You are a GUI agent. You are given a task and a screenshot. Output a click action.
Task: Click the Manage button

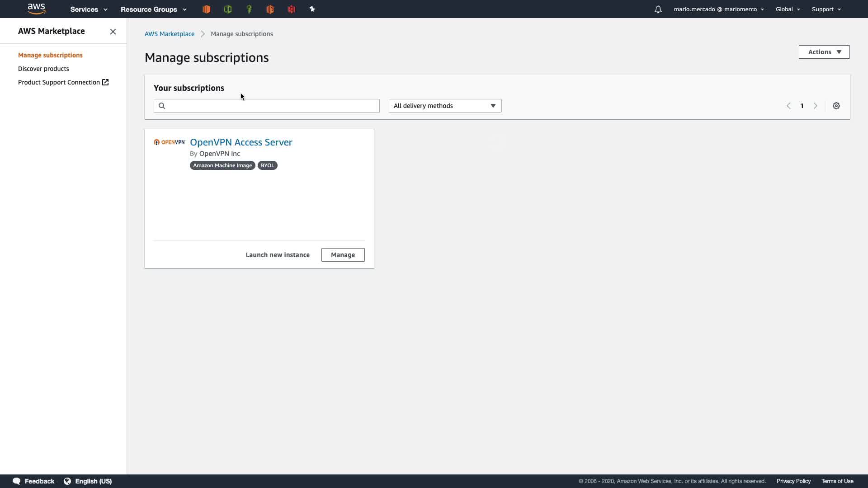coord(343,255)
